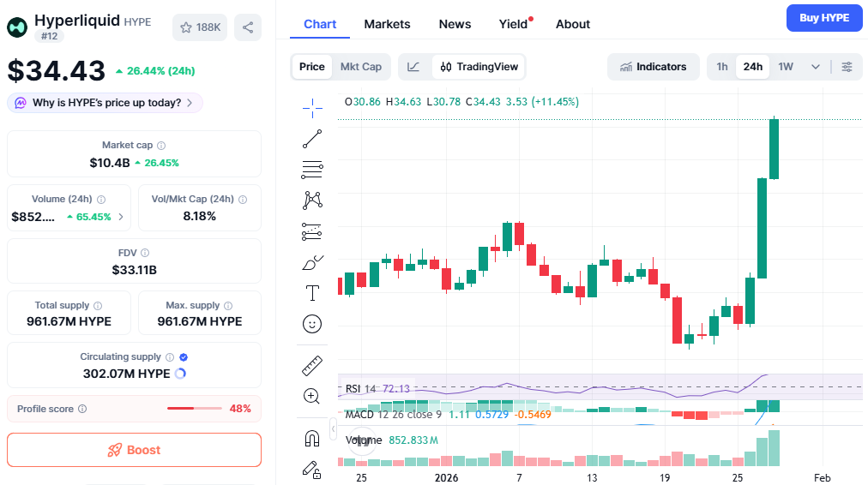
Task: Click the zoom in tool
Action: (x=312, y=396)
